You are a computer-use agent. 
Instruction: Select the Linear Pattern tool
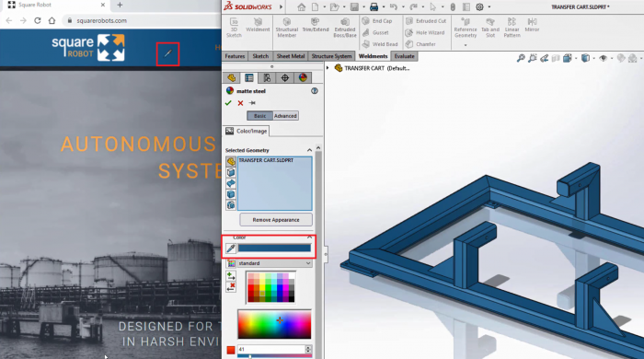[512, 28]
